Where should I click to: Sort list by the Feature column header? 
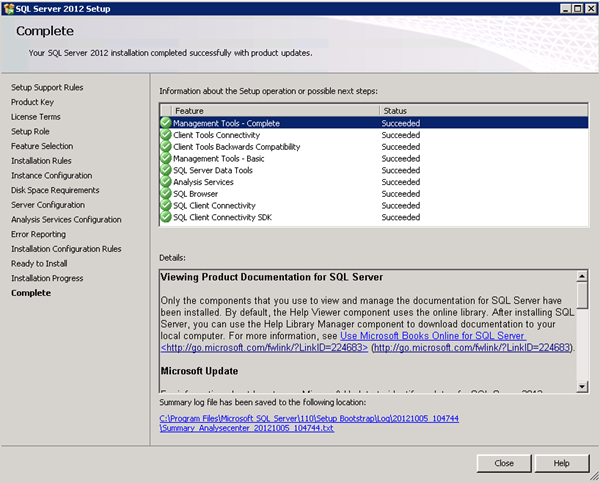pyautogui.click(x=268, y=110)
